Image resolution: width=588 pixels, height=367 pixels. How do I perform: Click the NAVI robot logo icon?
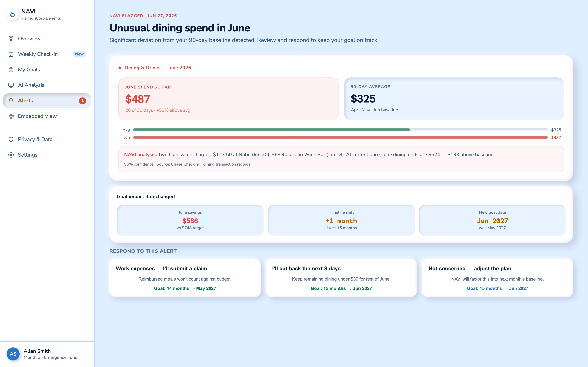click(x=12, y=15)
